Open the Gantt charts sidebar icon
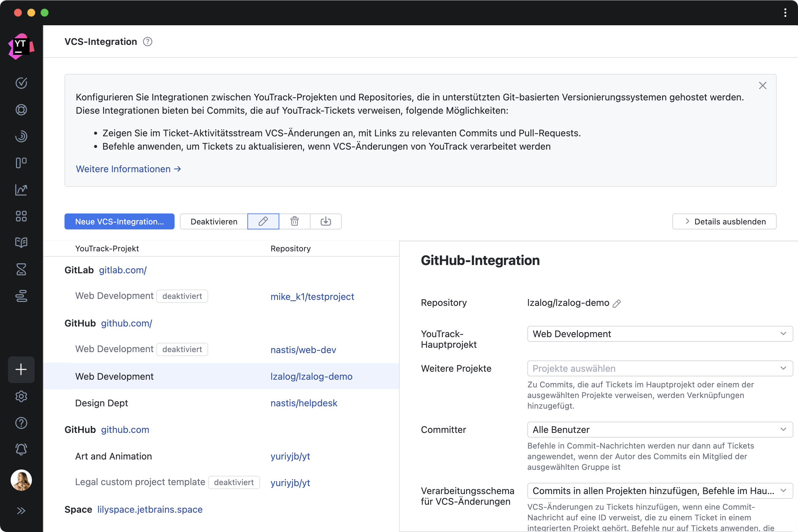The image size is (798, 532). point(21,296)
